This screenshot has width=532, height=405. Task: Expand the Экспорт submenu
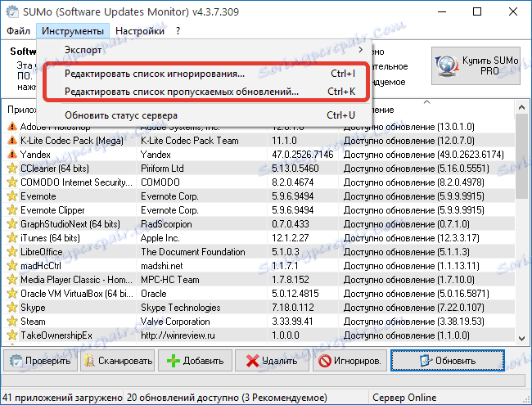(205, 50)
